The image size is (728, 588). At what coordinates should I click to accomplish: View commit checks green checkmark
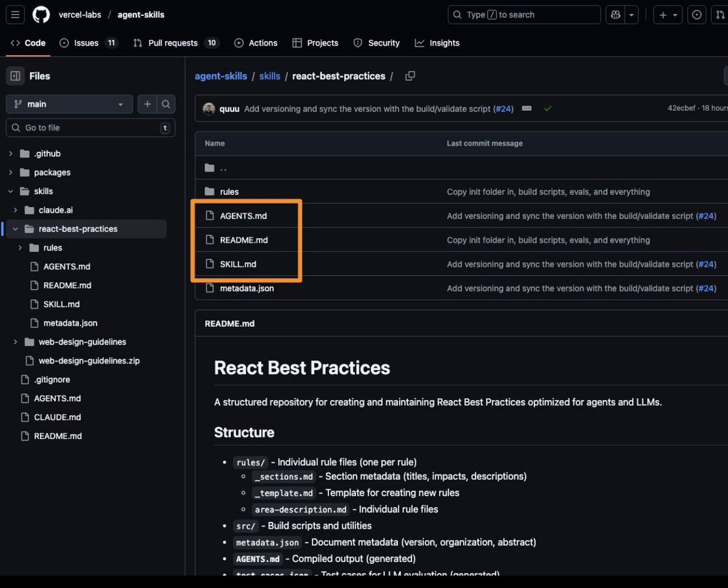point(548,109)
